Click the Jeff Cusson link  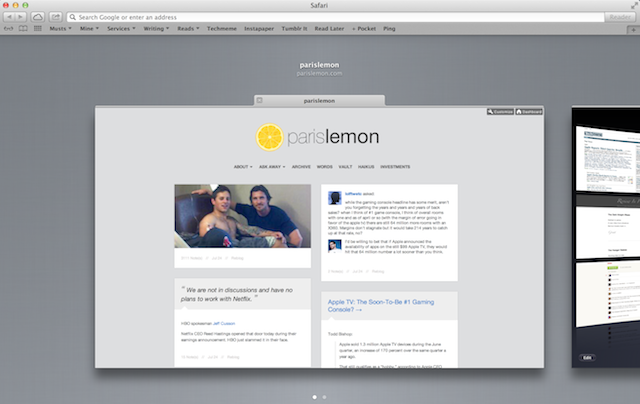(x=224, y=324)
